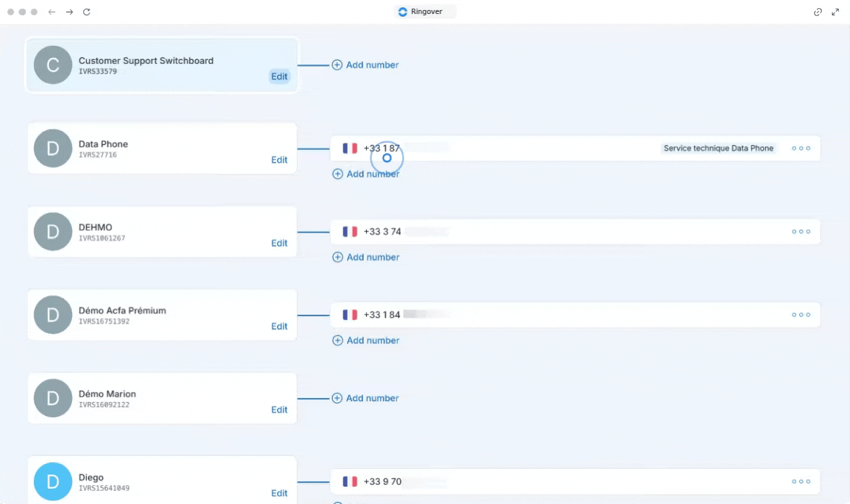850x504 pixels.
Task: Click IVRS27716 identifier
Action: click(97, 155)
